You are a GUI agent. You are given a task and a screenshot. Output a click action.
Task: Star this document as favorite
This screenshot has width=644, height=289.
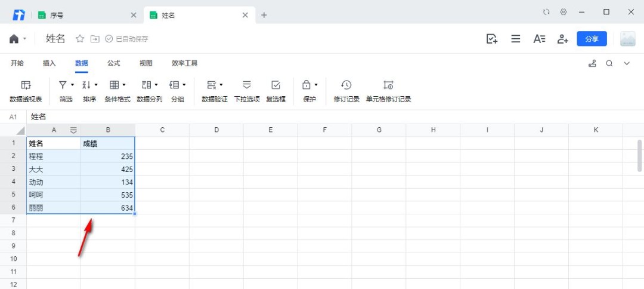(x=80, y=39)
